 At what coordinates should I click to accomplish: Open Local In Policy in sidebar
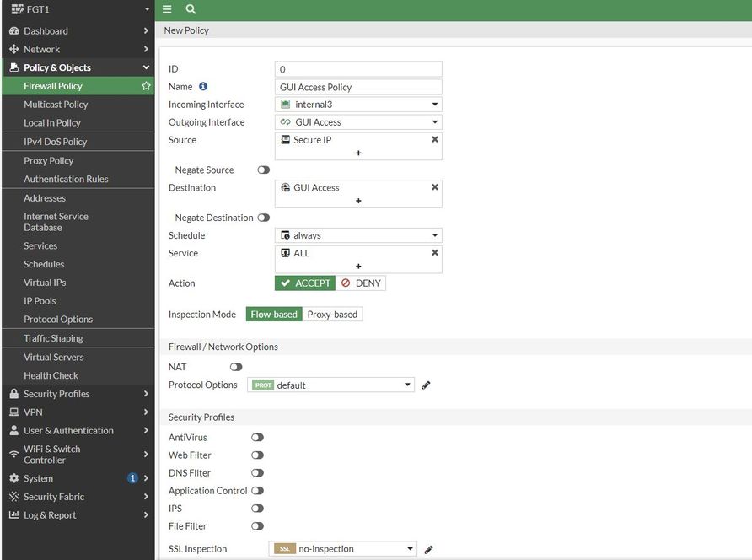pos(52,122)
